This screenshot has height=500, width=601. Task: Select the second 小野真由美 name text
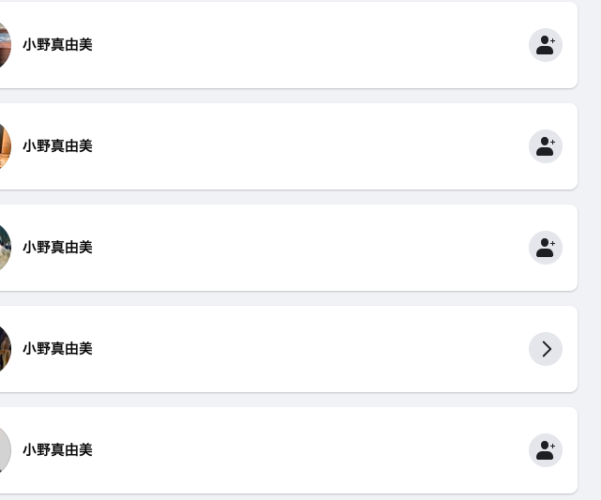(x=57, y=146)
